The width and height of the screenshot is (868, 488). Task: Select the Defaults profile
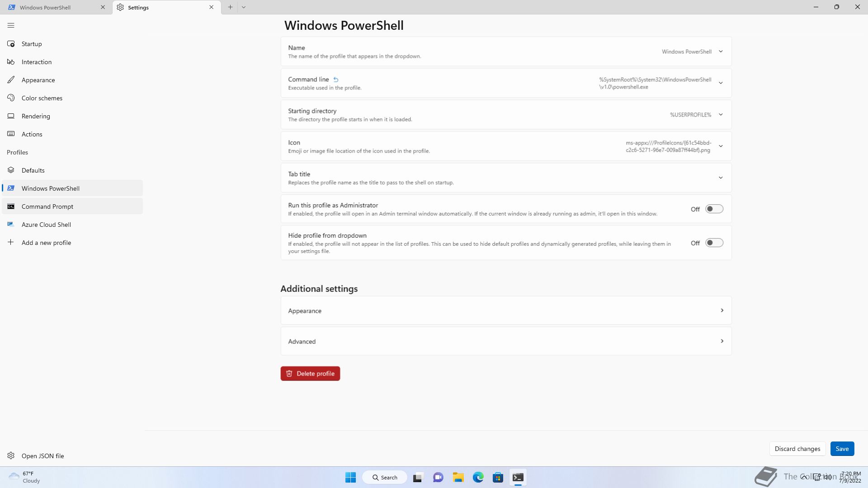click(72, 170)
